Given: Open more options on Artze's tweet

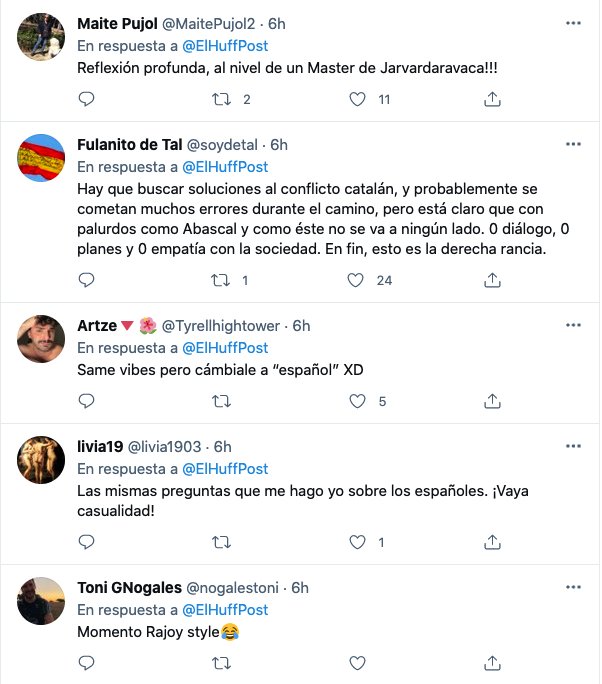Looking at the screenshot, I should [x=573, y=325].
